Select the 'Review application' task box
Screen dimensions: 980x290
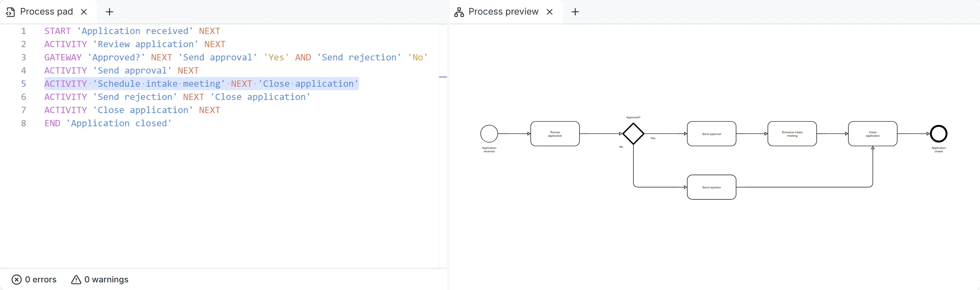555,134
